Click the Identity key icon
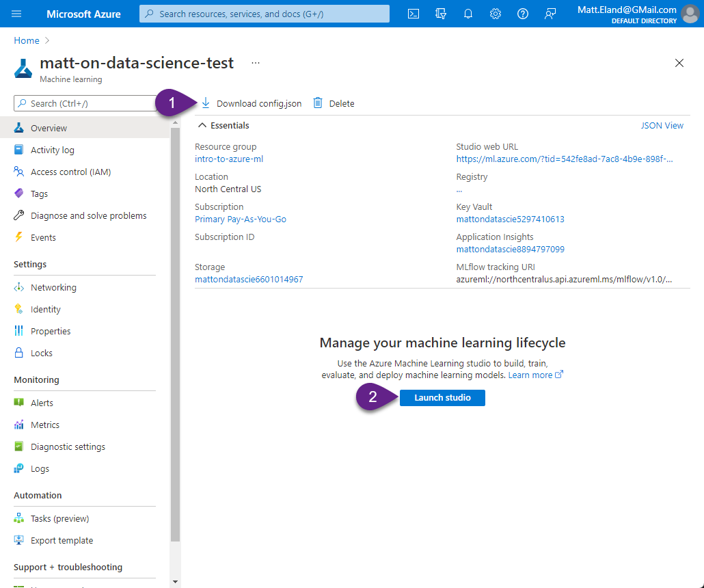The height and width of the screenshot is (588, 704). (19, 309)
